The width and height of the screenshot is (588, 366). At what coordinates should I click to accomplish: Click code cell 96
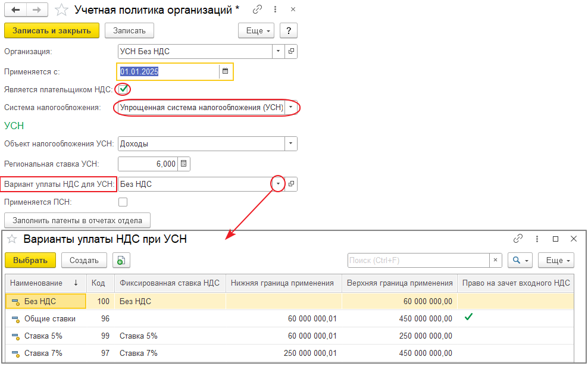[x=101, y=319]
